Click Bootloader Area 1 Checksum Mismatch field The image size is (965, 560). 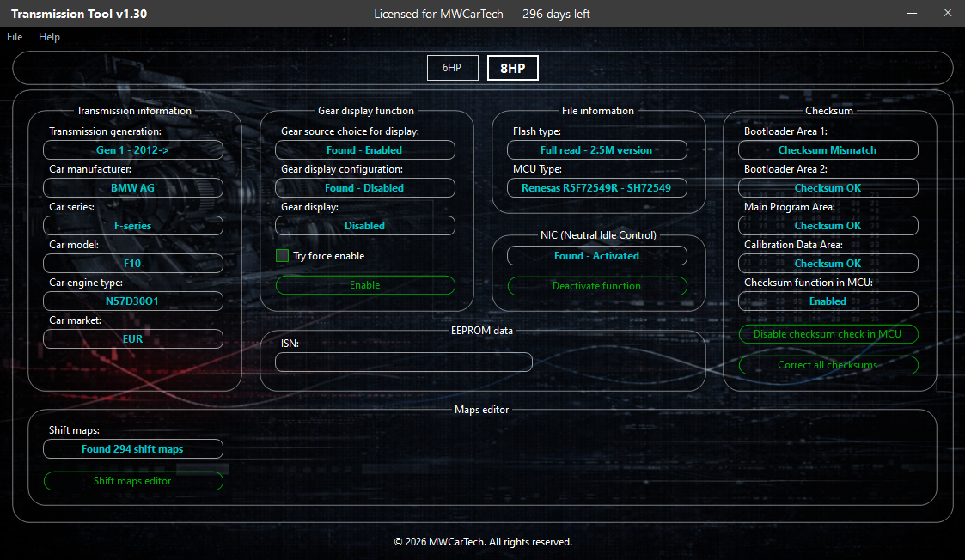point(828,150)
